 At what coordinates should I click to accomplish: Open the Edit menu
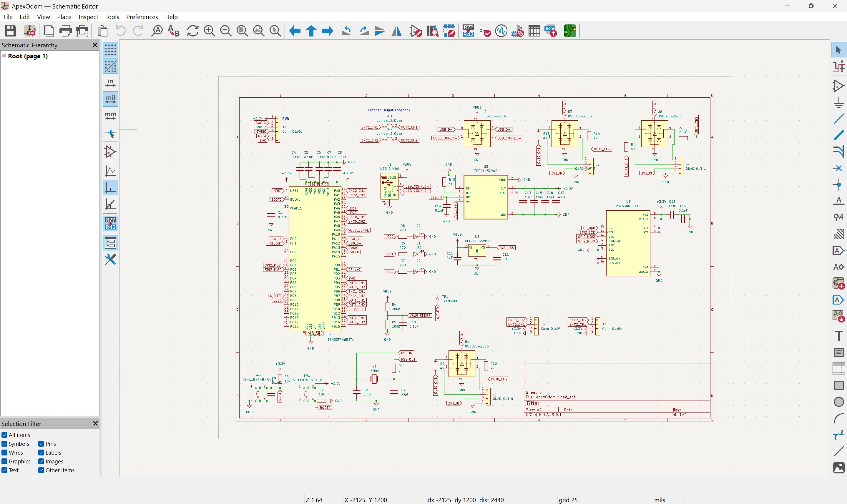click(25, 17)
